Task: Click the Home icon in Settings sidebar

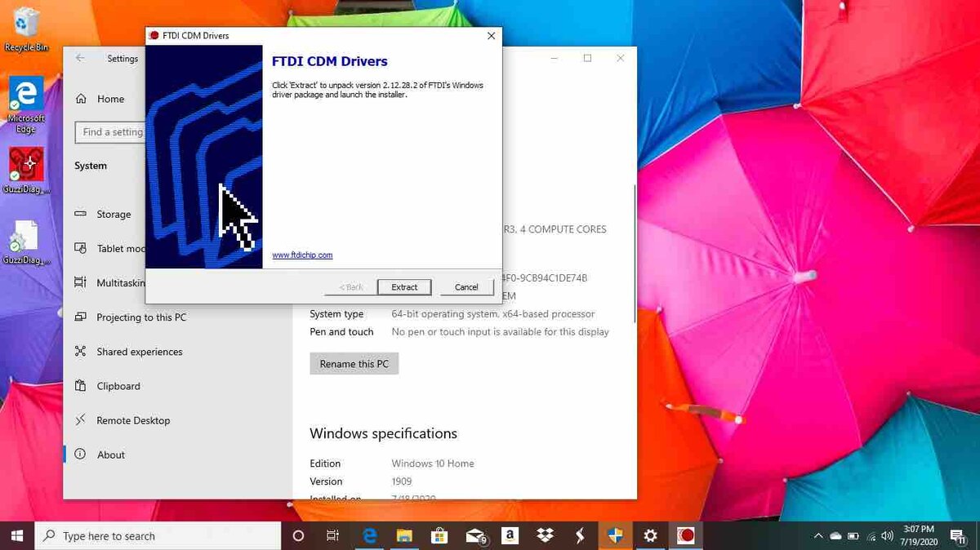Action: click(81, 99)
